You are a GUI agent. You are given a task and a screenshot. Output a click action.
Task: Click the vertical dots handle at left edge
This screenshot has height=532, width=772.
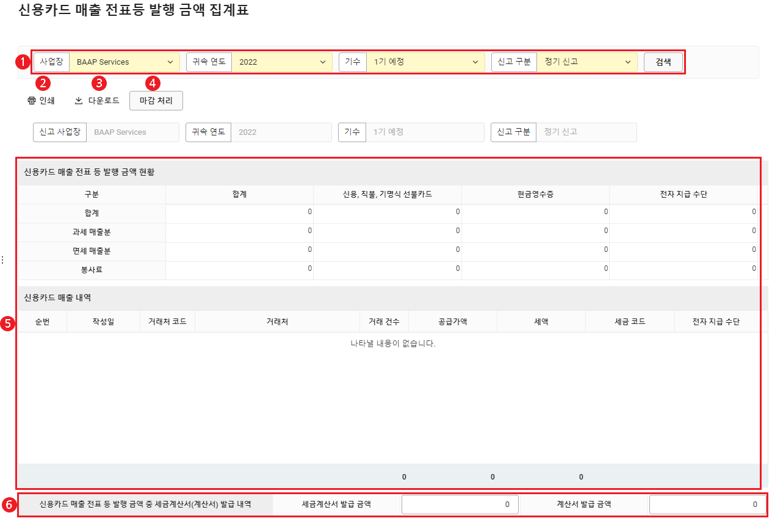tap(2, 260)
